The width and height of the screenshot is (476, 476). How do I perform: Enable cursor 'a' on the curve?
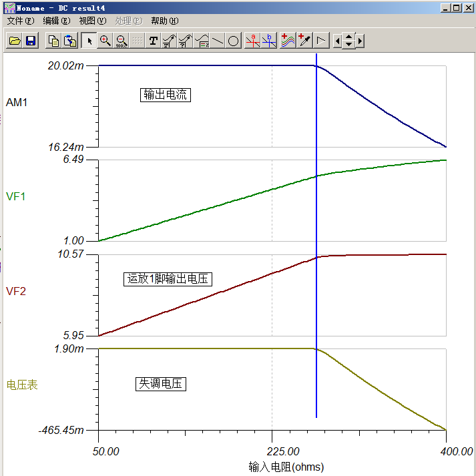pos(252,41)
